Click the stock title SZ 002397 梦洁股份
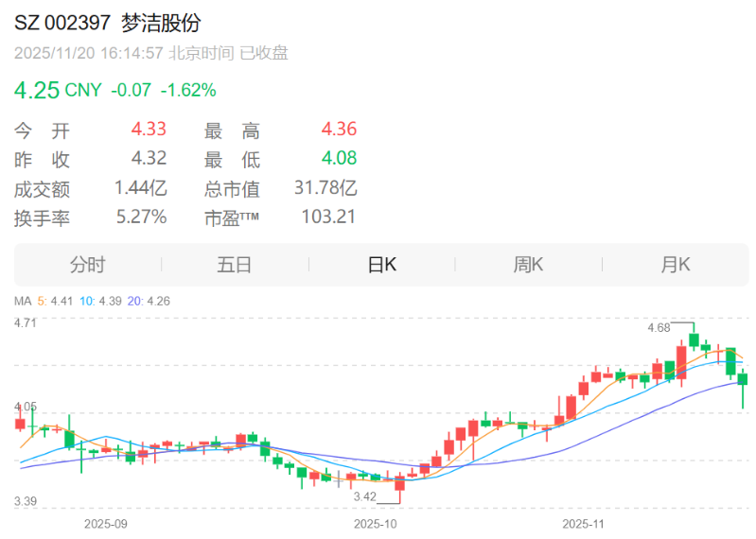Viewport: 756px width, 539px height. (108, 23)
